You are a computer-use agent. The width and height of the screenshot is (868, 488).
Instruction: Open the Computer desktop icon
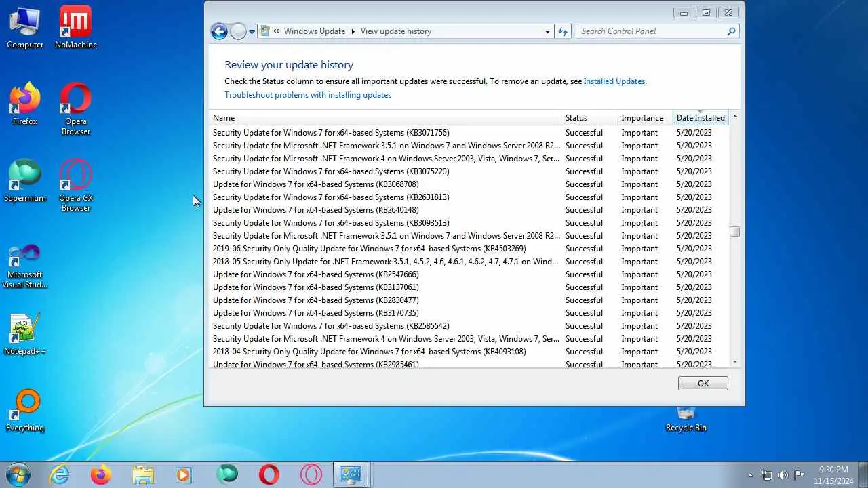pyautogui.click(x=25, y=27)
